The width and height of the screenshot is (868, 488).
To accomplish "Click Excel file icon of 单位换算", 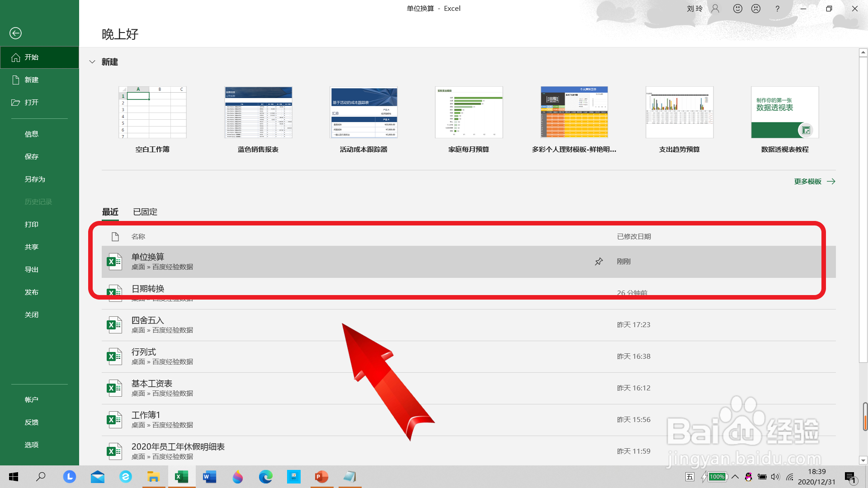I will tap(114, 262).
